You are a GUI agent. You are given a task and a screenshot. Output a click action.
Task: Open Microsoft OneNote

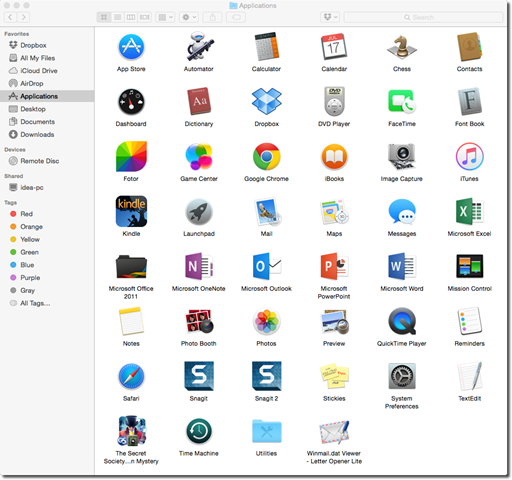pyautogui.click(x=199, y=267)
